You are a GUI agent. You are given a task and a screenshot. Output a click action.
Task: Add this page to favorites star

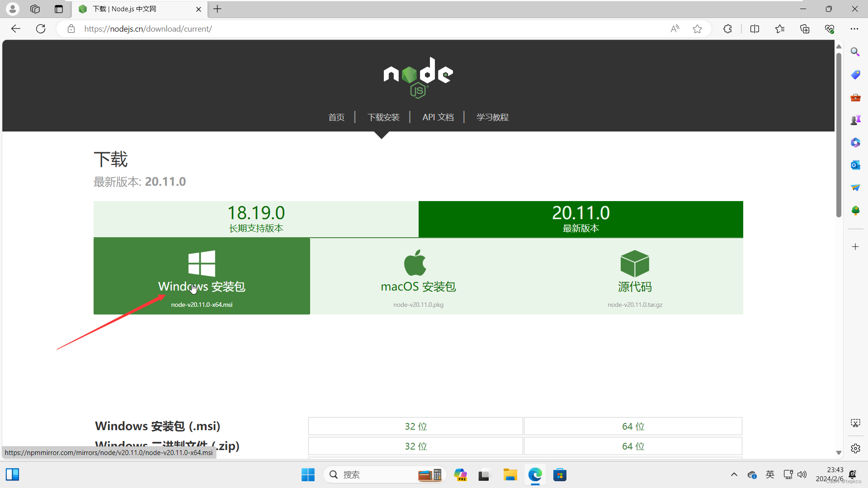click(x=697, y=29)
